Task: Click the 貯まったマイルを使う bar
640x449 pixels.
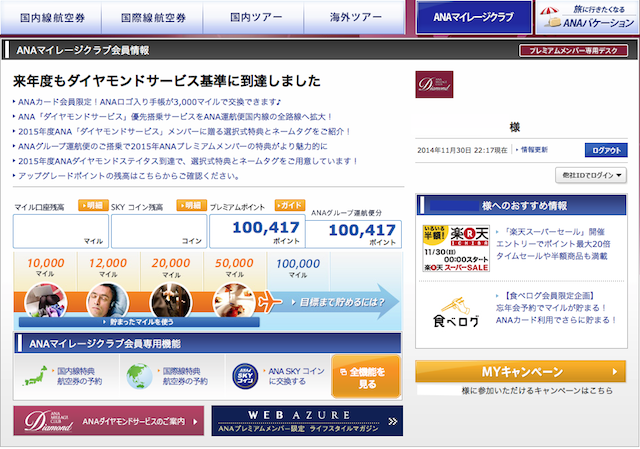Action: click(139, 322)
